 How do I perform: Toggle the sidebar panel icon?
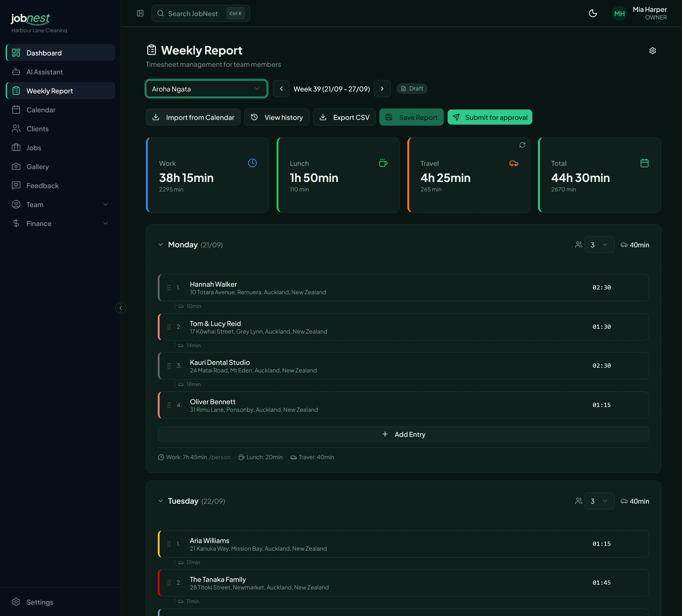pos(140,13)
